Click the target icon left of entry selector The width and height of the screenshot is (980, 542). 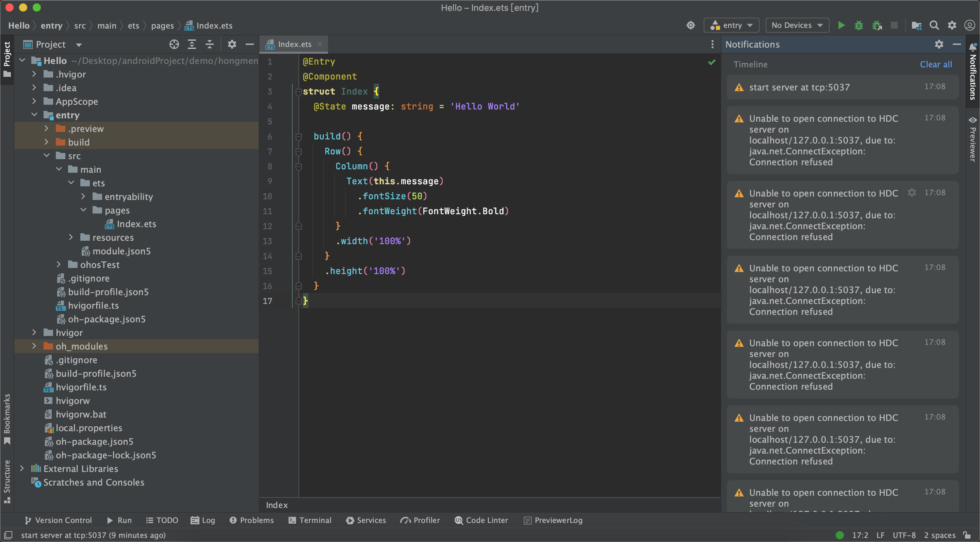[x=690, y=26]
